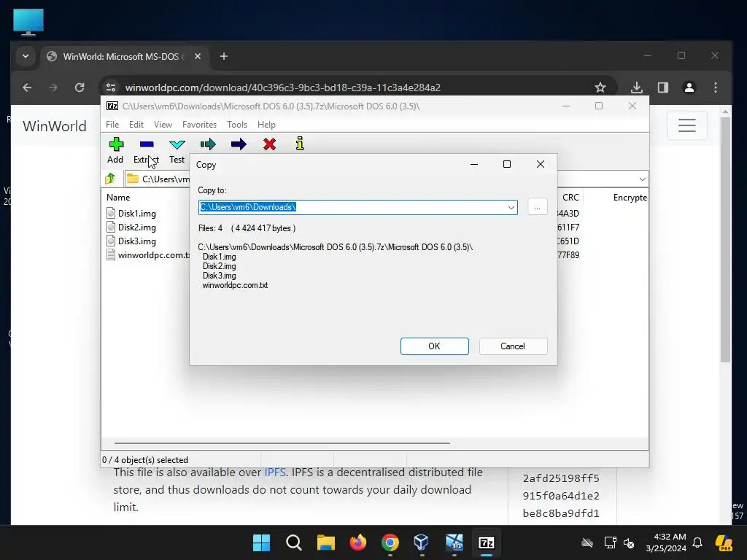747x560 pixels.
Task: Click the red Delete X icon
Action: pos(269,144)
